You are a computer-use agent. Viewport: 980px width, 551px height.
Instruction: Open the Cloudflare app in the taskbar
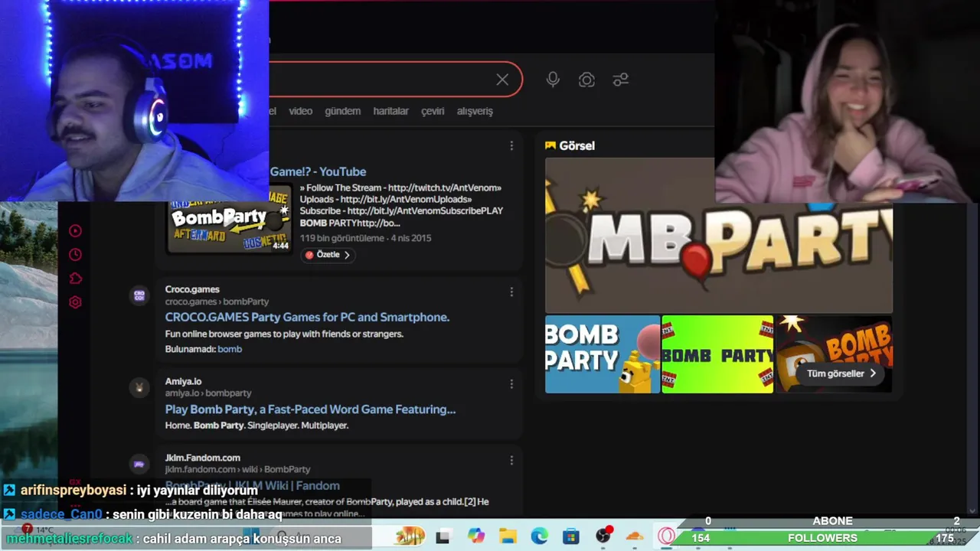click(635, 536)
